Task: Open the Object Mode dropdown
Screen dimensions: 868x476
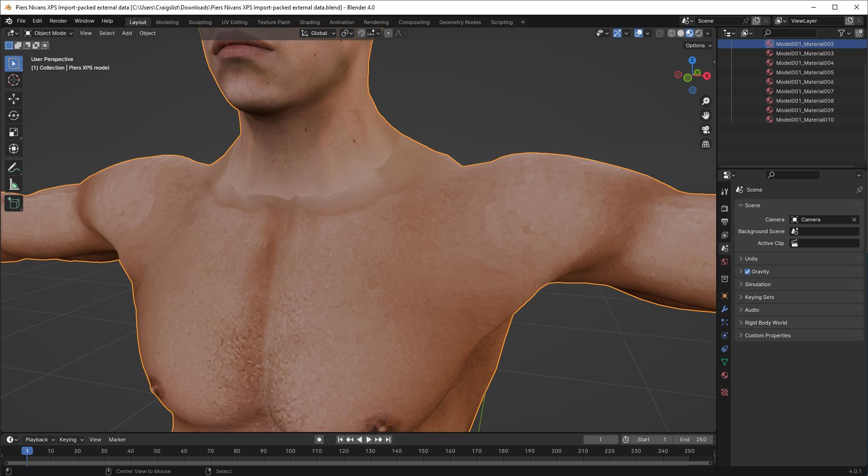Action: [x=49, y=33]
